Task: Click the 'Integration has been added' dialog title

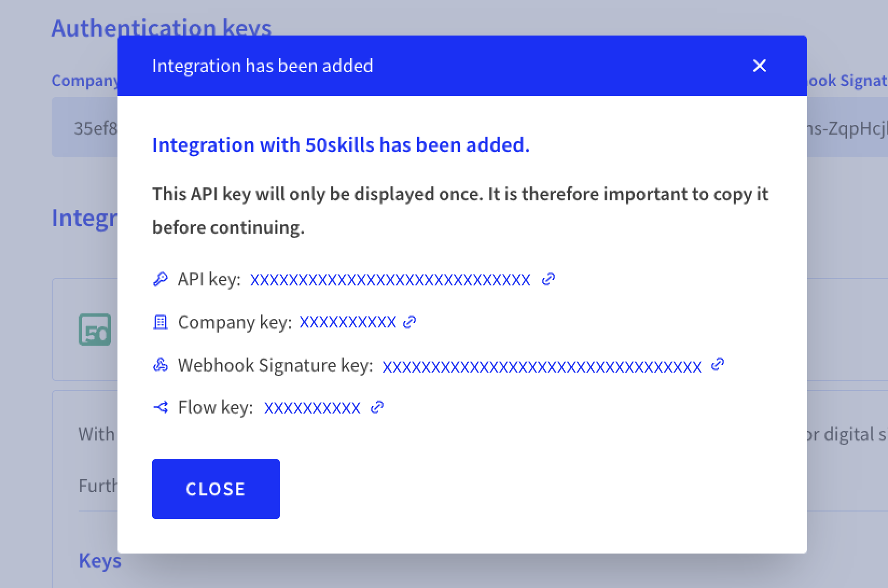Action: click(262, 66)
